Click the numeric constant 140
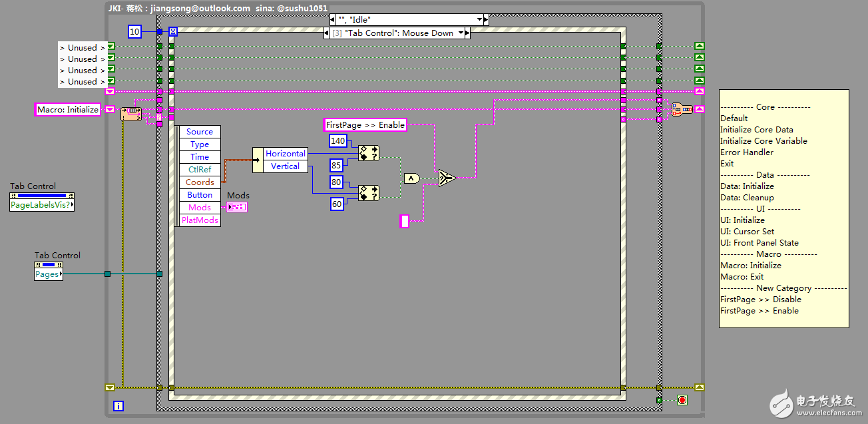The width and height of the screenshot is (868, 424). [338, 140]
